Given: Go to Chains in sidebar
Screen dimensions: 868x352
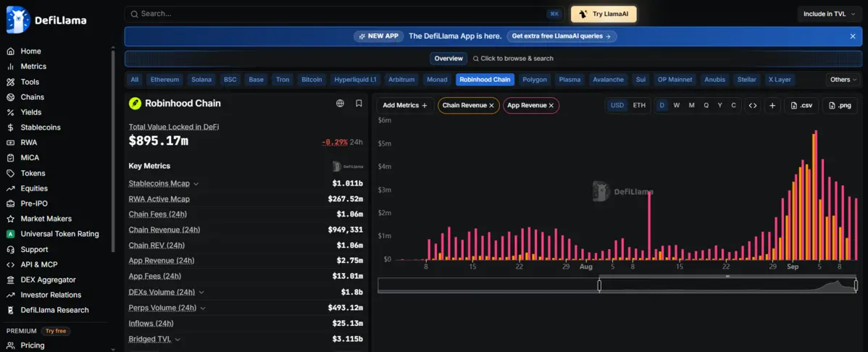Looking at the screenshot, I should tap(32, 97).
